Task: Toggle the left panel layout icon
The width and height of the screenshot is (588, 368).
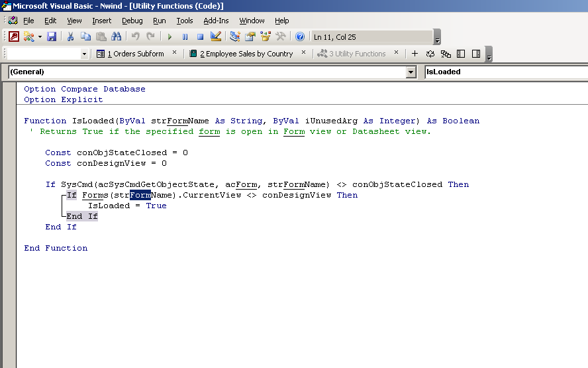Action: tap(461, 54)
